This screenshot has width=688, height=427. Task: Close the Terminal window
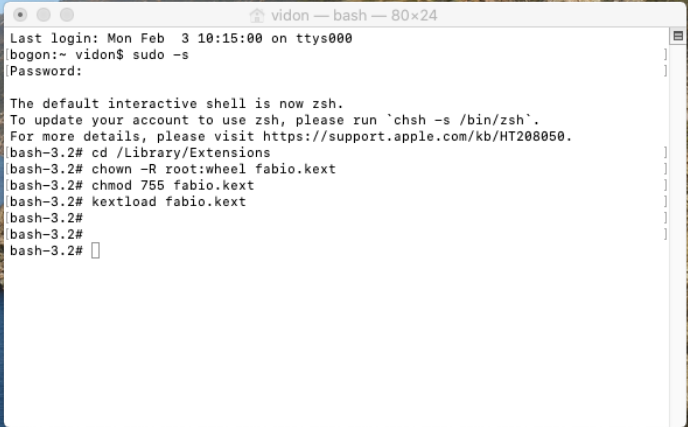point(20,16)
